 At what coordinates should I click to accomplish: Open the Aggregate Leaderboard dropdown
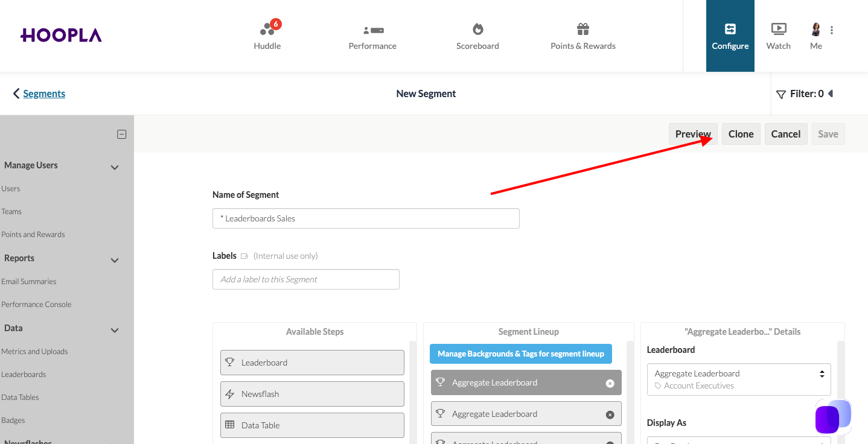(x=739, y=379)
